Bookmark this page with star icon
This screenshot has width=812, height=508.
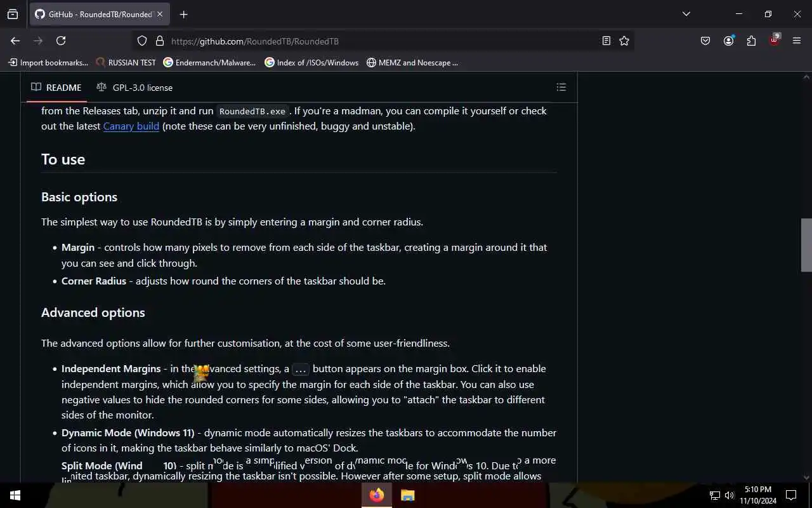coord(624,41)
